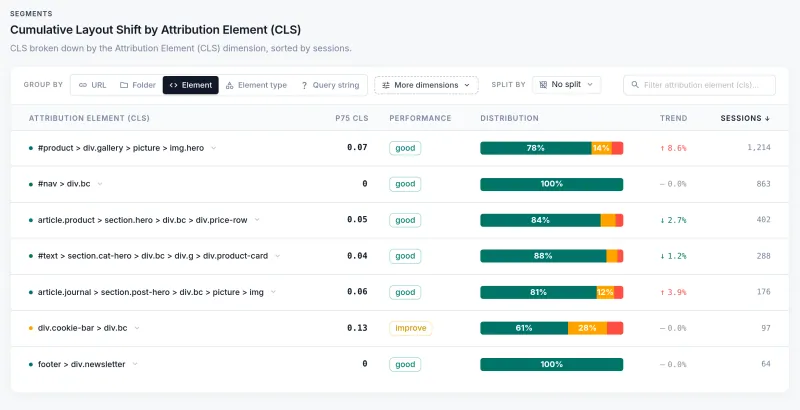Viewport: 800px width, 410px height.
Task: Sort by the Sessions column header
Action: click(745, 118)
